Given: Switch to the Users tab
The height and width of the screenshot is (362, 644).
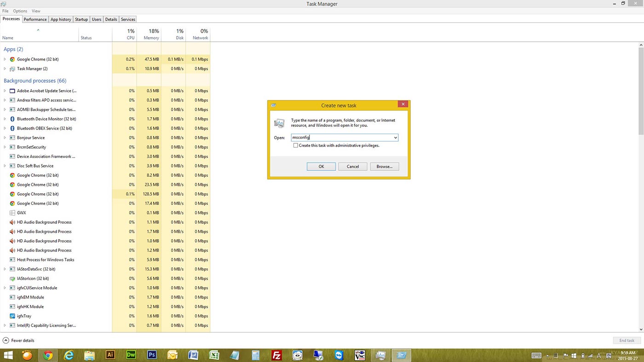Looking at the screenshot, I should tap(97, 19).
